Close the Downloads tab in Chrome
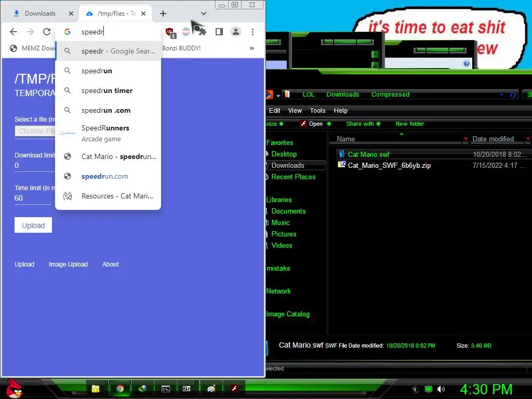Screen dimensions: 532x399 (71, 14)
